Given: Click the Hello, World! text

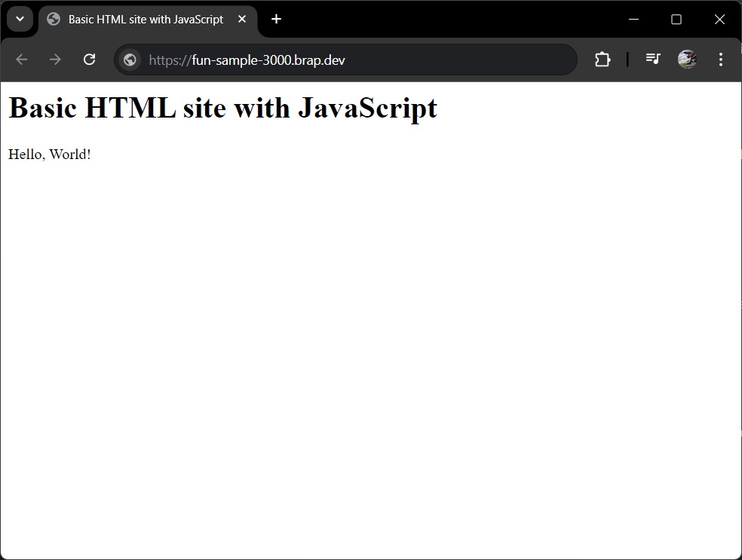Looking at the screenshot, I should click(x=49, y=155).
